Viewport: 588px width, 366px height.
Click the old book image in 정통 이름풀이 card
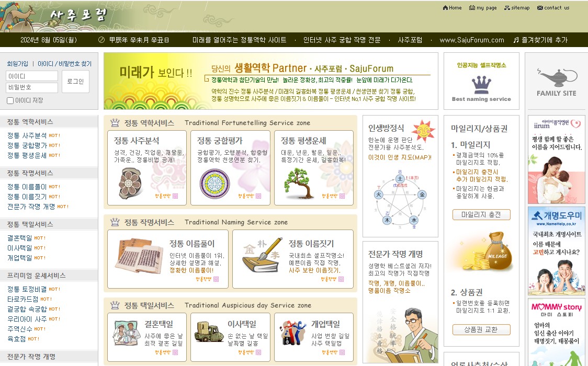coord(139,256)
